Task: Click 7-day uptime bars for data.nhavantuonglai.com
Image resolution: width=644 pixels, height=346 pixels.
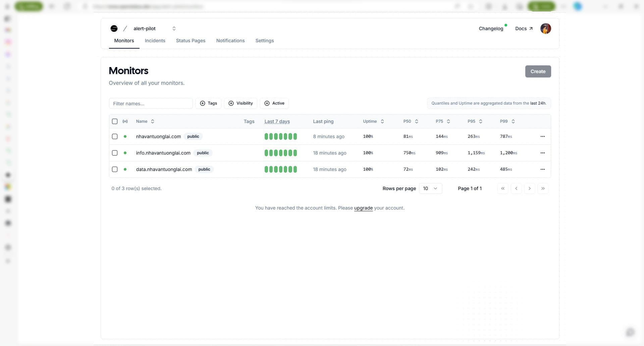Action: pos(281,169)
